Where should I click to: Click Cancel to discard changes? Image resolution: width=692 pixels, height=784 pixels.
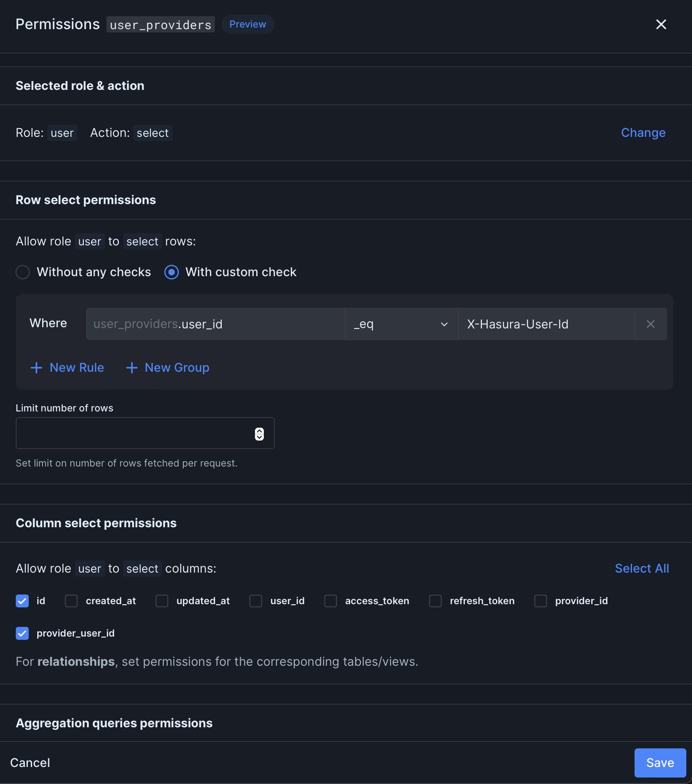point(30,763)
